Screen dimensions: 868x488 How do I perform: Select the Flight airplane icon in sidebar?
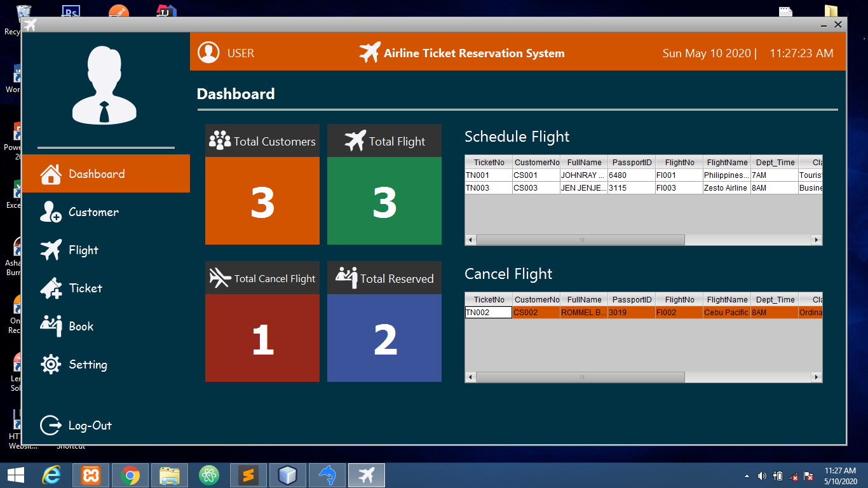[51, 250]
